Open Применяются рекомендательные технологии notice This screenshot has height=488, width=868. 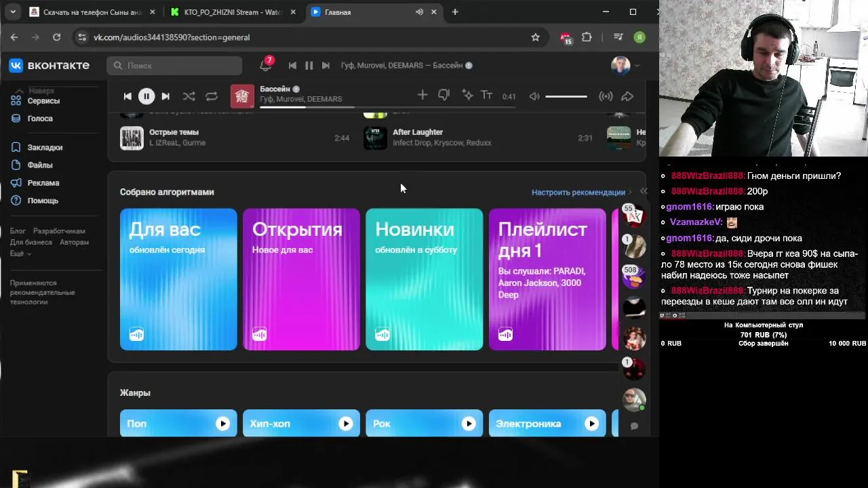click(x=42, y=292)
